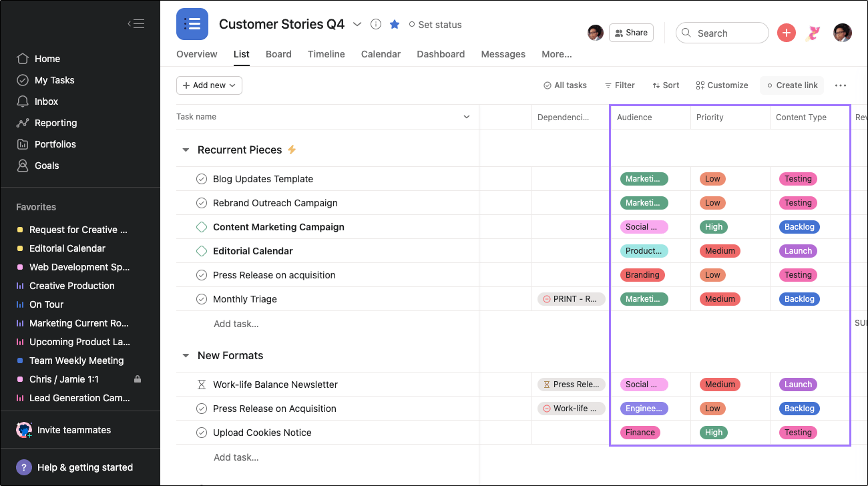Switch to the Board tab
The width and height of the screenshot is (868, 486).
click(278, 54)
